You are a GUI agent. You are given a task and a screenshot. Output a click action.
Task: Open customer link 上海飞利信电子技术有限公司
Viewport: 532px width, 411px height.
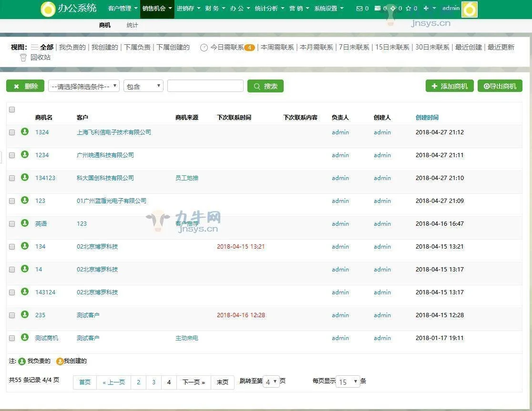pos(114,132)
